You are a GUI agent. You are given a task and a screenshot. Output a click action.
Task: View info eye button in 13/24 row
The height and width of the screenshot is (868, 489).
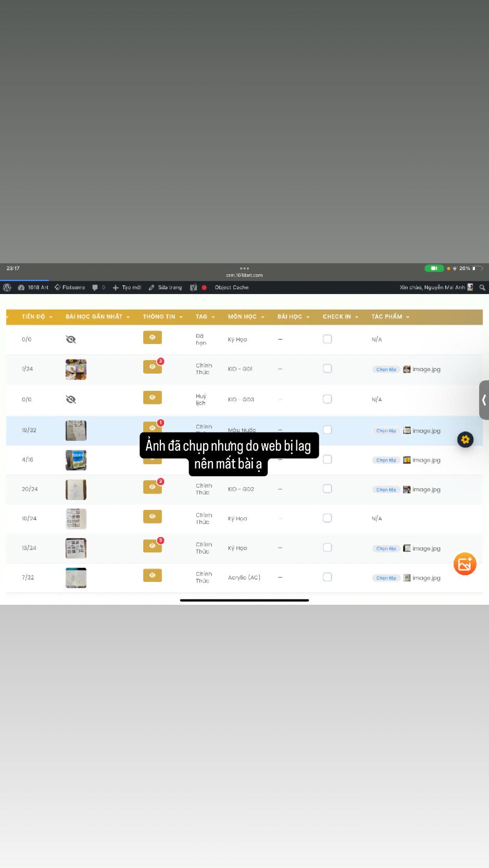(x=153, y=546)
